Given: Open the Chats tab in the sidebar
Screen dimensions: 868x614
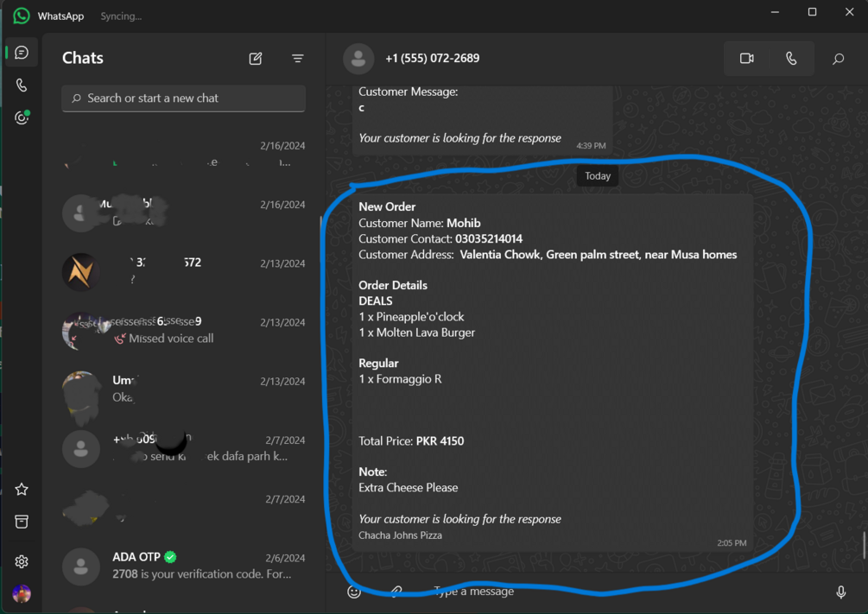Looking at the screenshot, I should pyautogui.click(x=22, y=53).
